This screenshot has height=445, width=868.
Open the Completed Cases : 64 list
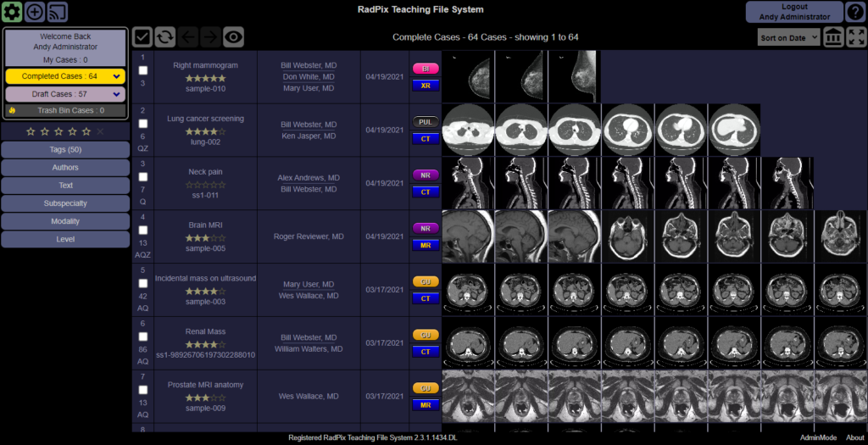coord(59,76)
